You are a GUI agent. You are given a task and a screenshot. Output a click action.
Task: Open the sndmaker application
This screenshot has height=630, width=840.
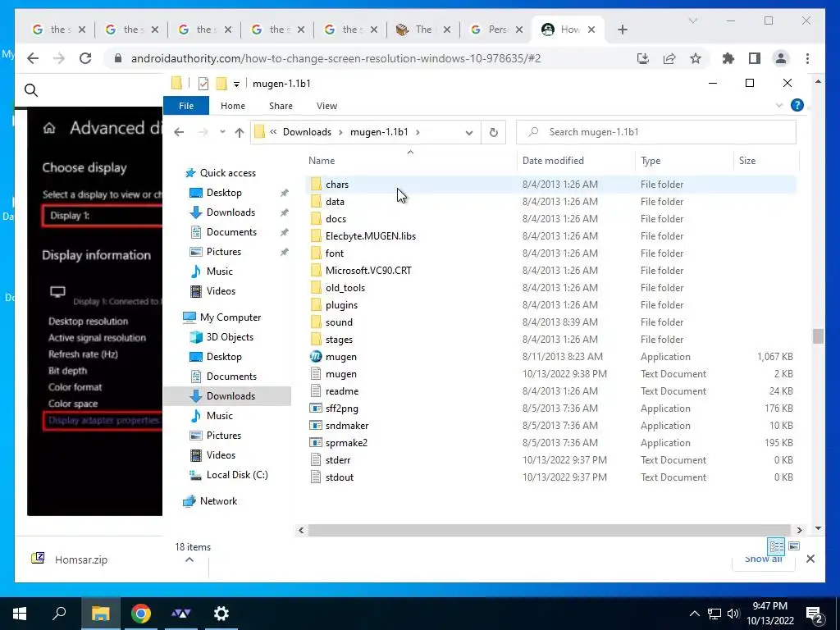(347, 426)
